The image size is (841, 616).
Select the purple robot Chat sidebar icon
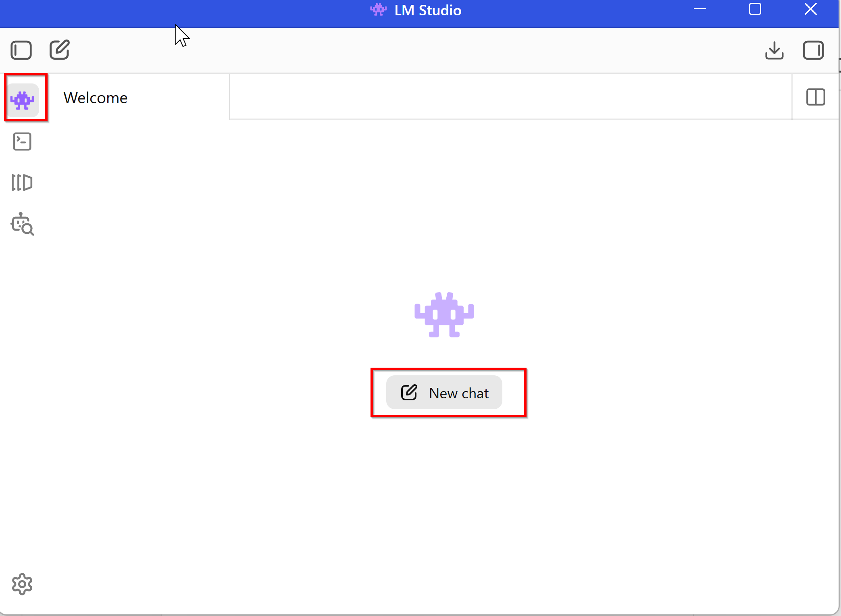pyautogui.click(x=23, y=100)
